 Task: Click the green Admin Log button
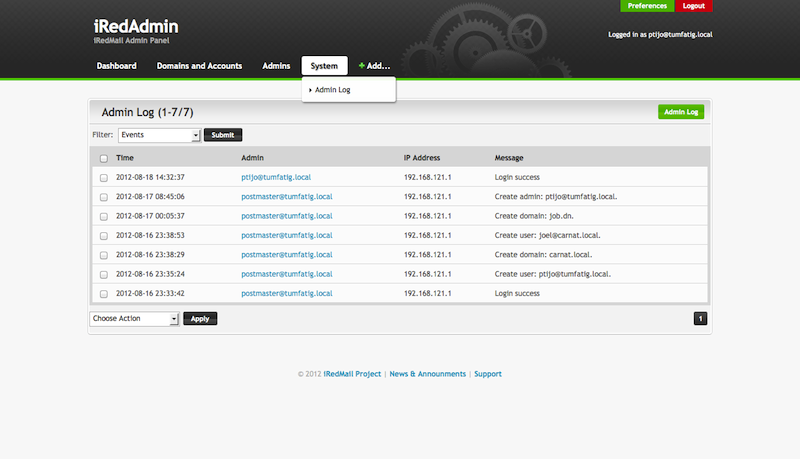point(681,112)
